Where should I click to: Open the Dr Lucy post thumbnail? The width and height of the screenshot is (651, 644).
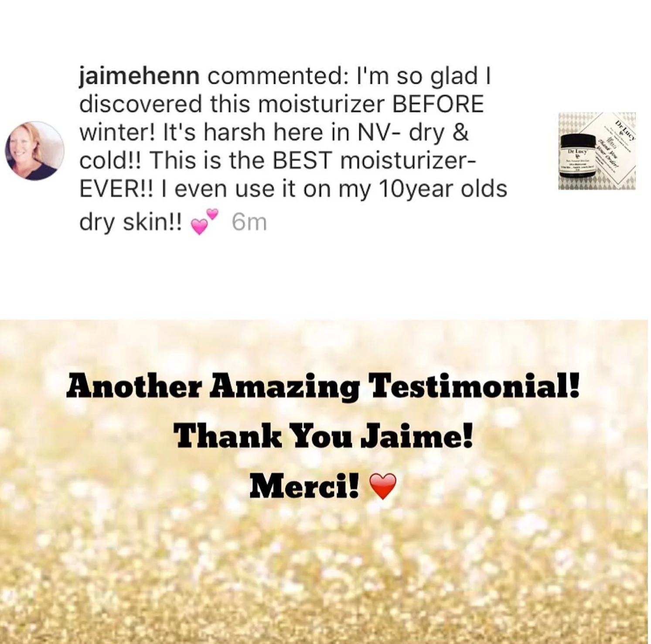point(597,151)
